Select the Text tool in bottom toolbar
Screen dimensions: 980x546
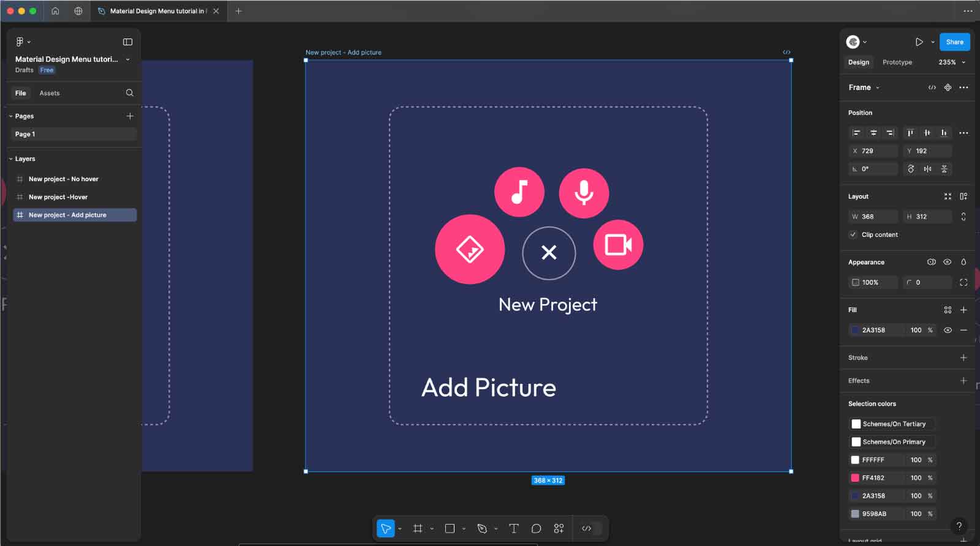[513, 529]
